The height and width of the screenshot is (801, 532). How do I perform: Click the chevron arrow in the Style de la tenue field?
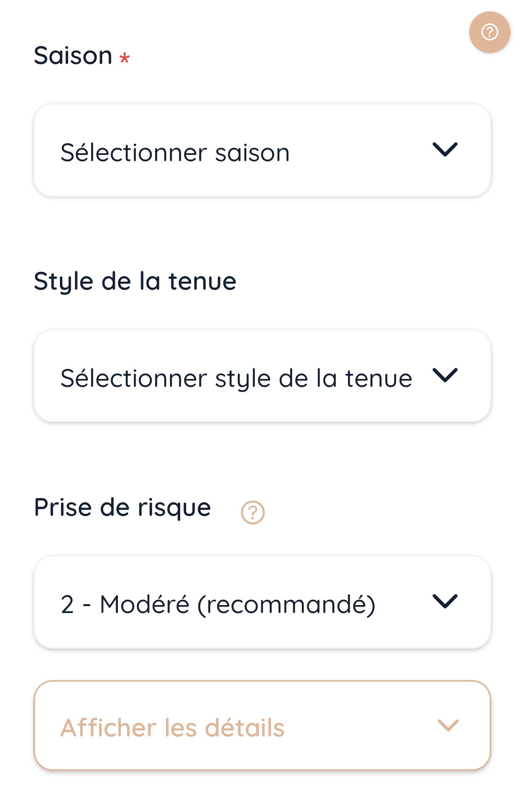point(445,375)
